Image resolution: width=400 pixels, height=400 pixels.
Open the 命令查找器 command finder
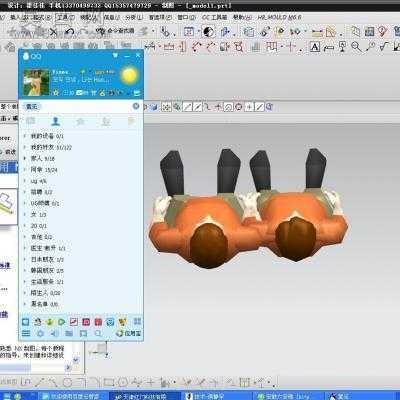click(x=116, y=31)
